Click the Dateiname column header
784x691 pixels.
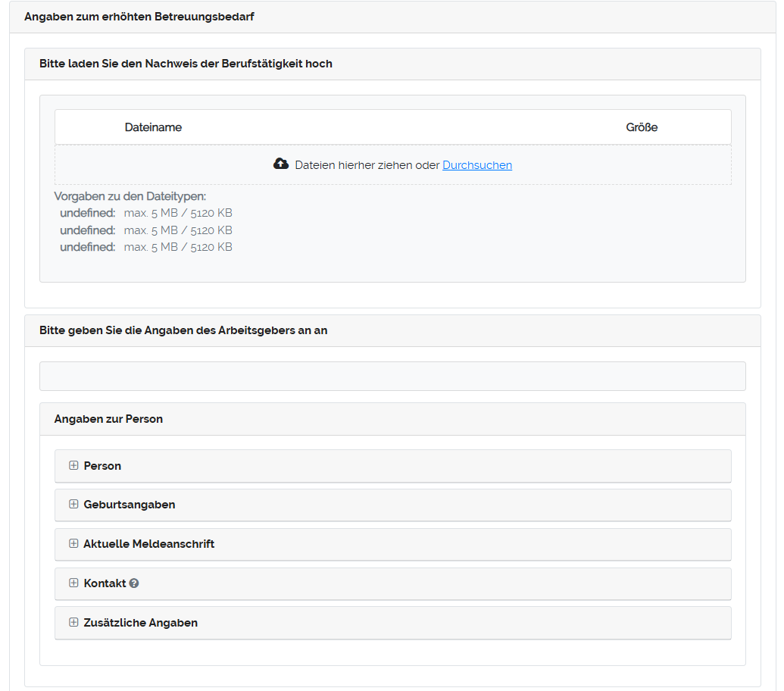[153, 127]
